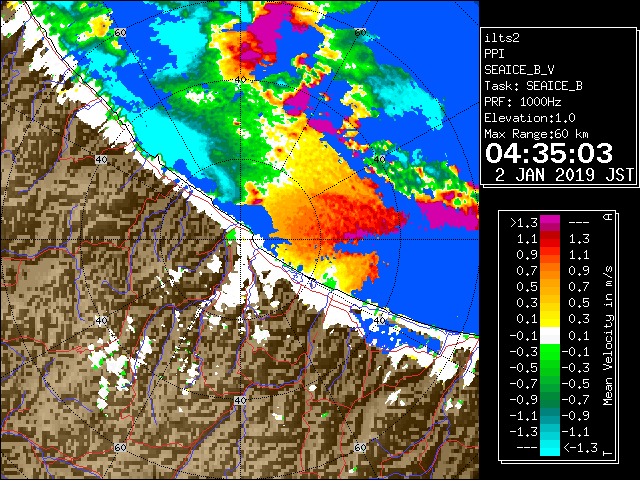This screenshot has width=640, height=480.
Task: Select the "Mean Velocity in m/s" axis title
Action: (x=608, y=335)
